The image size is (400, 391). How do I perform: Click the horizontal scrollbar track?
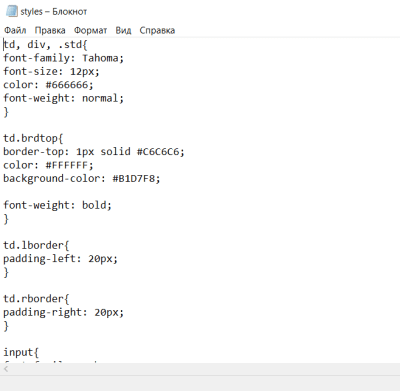coord(204,369)
